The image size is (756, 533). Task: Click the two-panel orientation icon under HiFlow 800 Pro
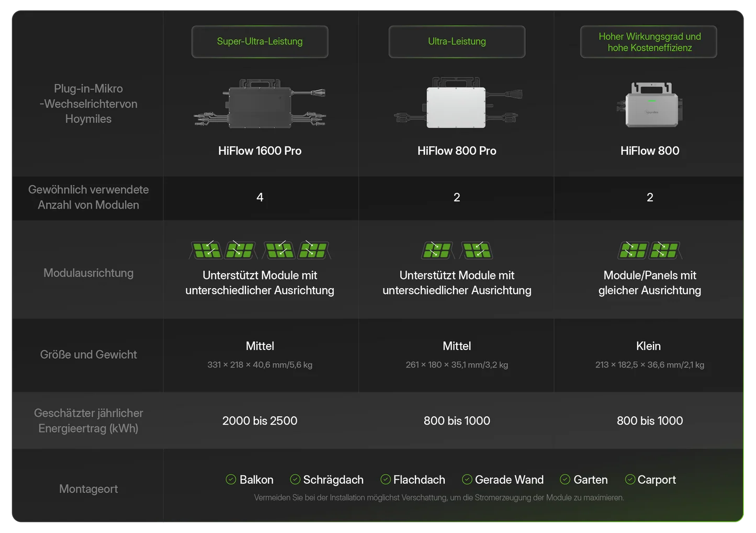[457, 250]
